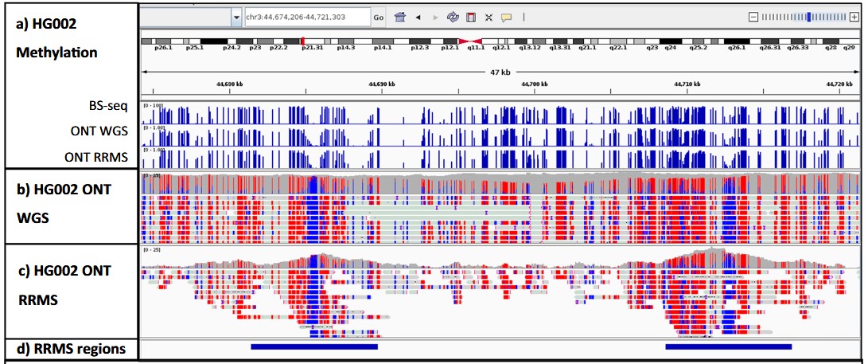Refresh the IGV display

(453, 18)
